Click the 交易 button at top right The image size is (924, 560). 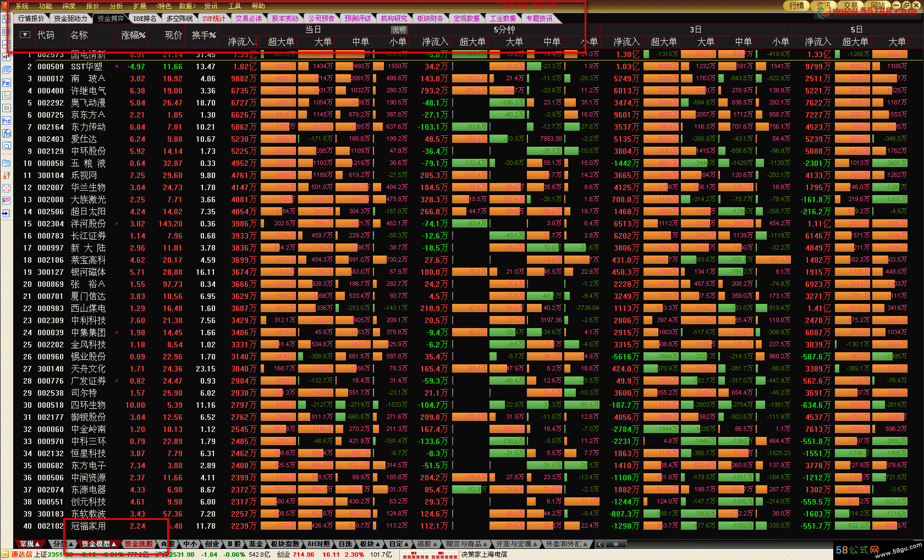click(x=850, y=5)
